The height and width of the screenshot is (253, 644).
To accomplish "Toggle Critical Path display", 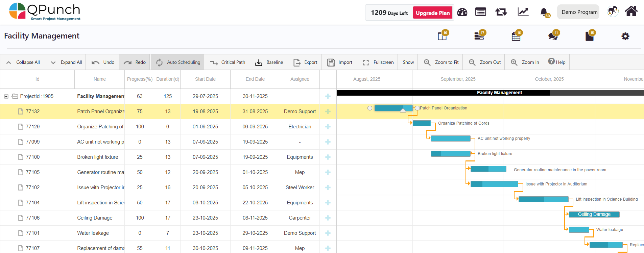I will pyautogui.click(x=227, y=62).
